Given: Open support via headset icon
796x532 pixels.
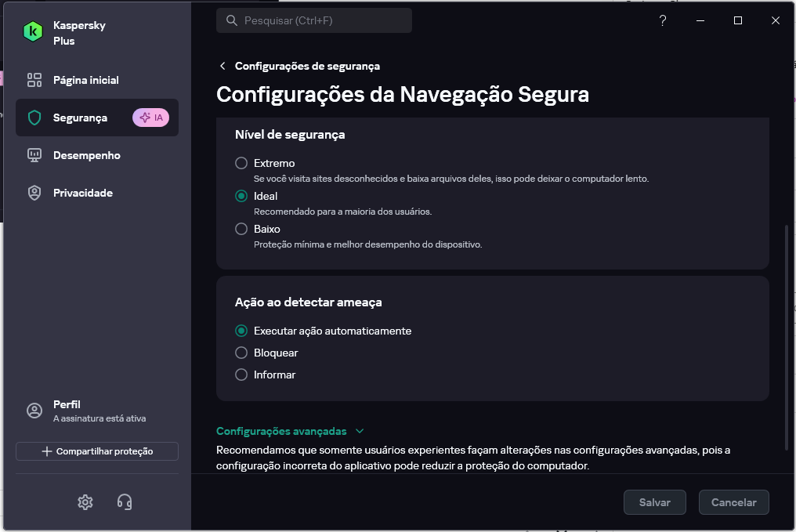Looking at the screenshot, I should tap(125, 502).
